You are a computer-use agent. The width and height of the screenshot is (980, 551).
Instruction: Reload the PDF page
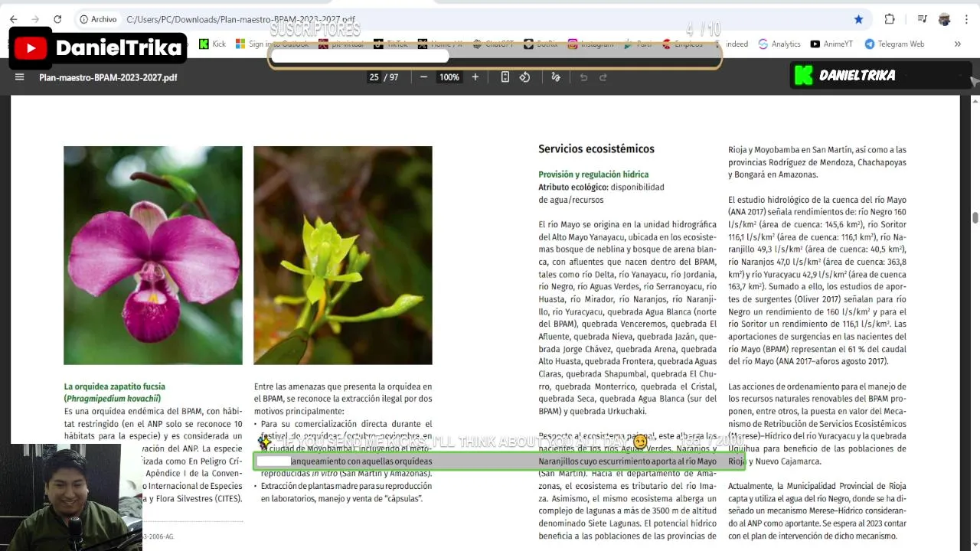point(57,19)
